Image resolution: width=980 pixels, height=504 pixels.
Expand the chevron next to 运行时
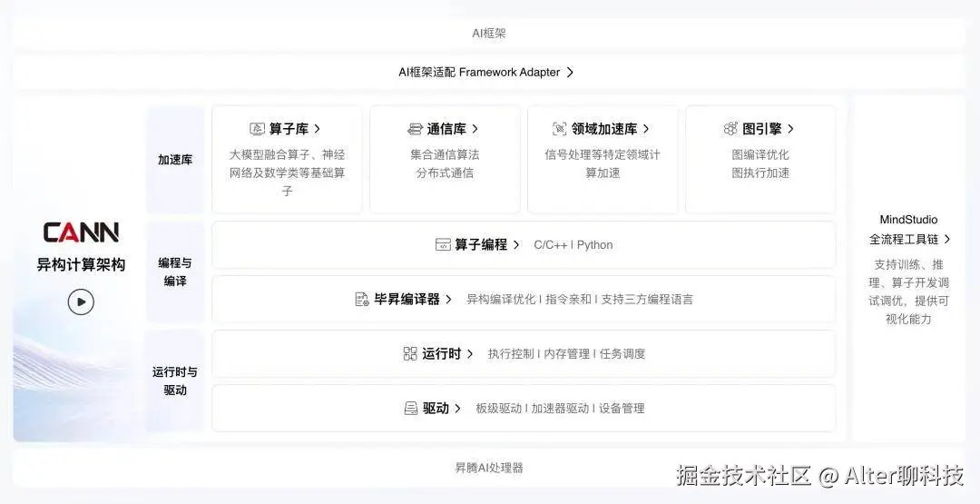click(470, 354)
